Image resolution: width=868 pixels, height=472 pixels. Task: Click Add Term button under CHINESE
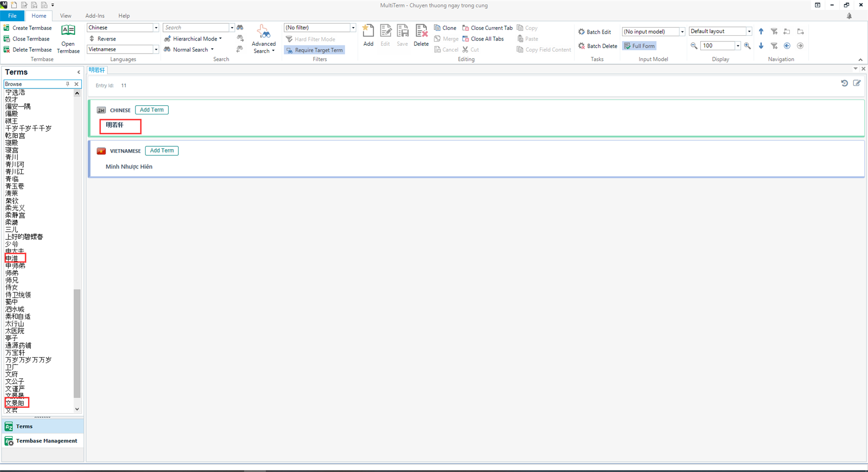click(x=151, y=110)
